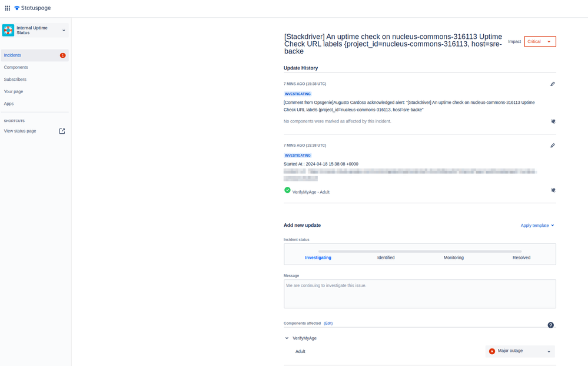Click 'Started At : 2024-04-18 15:38:08 +0000' text

click(x=321, y=164)
